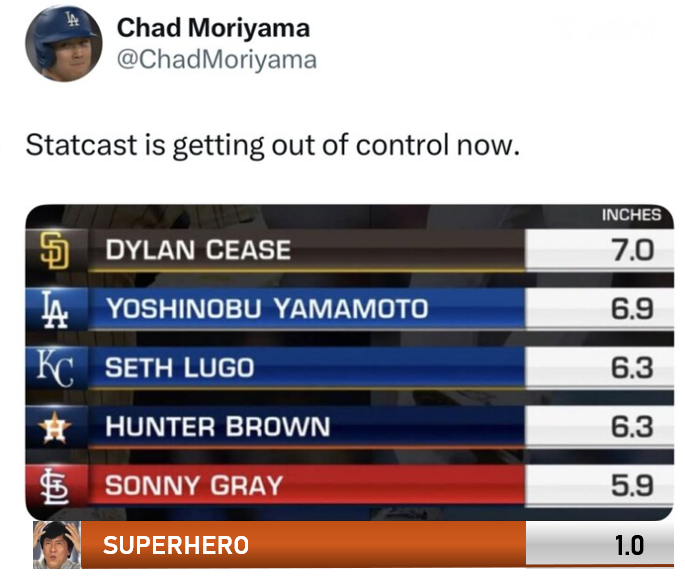
Task: Click the meme face beside SUPERHERO
Action: coord(56,546)
